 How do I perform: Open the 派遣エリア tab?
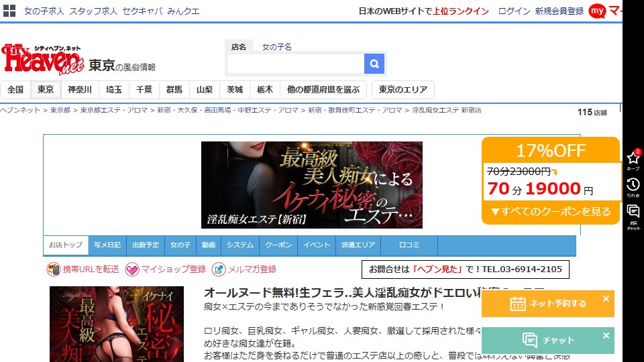358,245
